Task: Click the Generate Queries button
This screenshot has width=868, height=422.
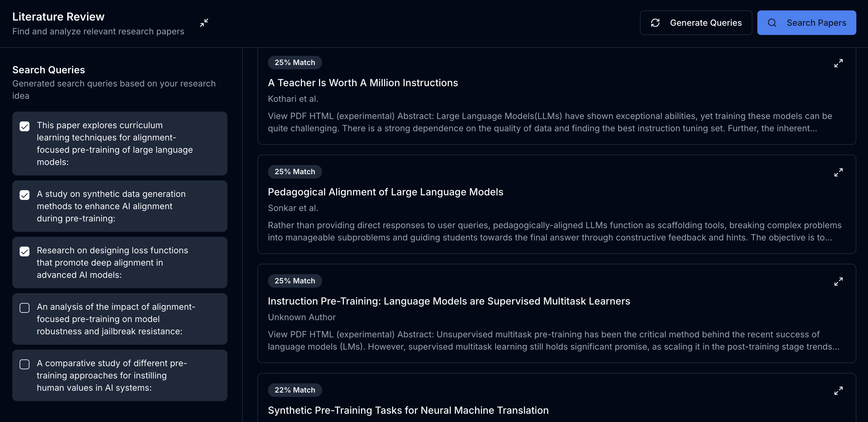Action: tap(696, 23)
